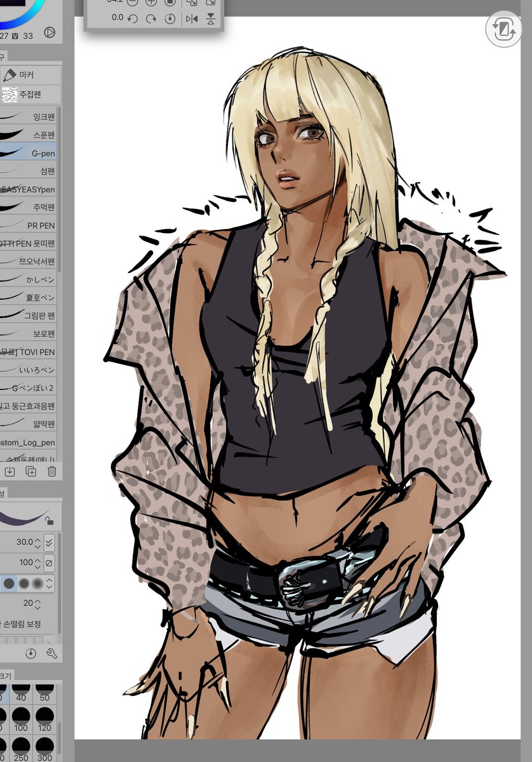Click the duplicate sub tool icon
Viewport: 532px width, 762px height.
pos(30,471)
